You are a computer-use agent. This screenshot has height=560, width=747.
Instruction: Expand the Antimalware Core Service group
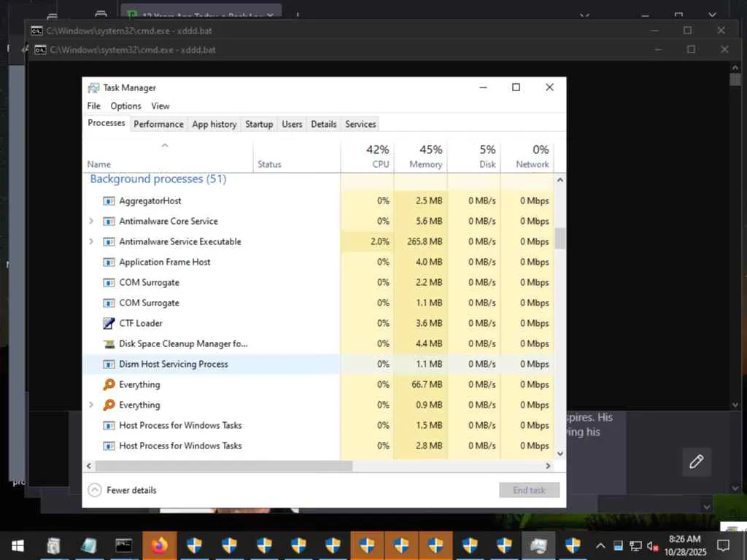pos(91,221)
